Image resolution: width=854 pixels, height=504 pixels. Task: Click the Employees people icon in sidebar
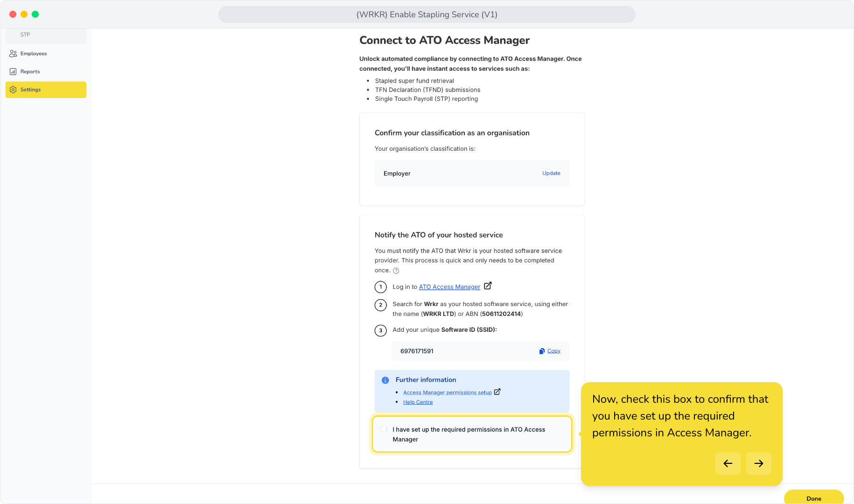(x=13, y=54)
